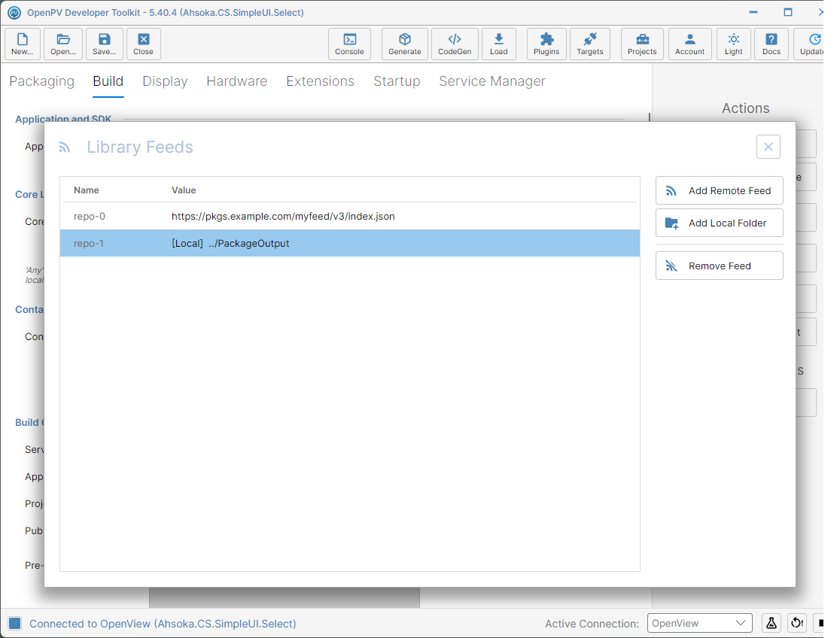The height and width of the screenshot is (638, 840).
Task: Click the refresh alert icon in status bar
Action: (797, 623)
